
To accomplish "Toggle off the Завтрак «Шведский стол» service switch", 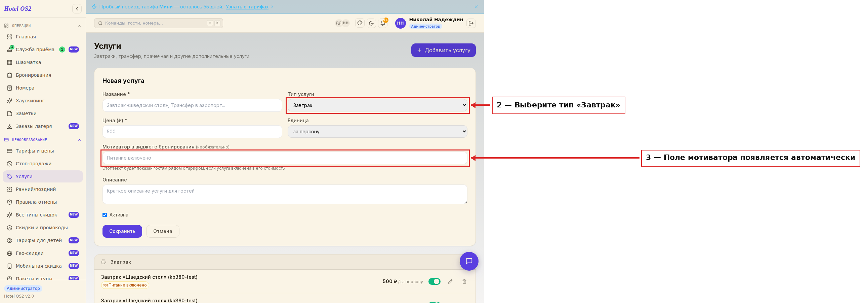I will tap(435, 281).
